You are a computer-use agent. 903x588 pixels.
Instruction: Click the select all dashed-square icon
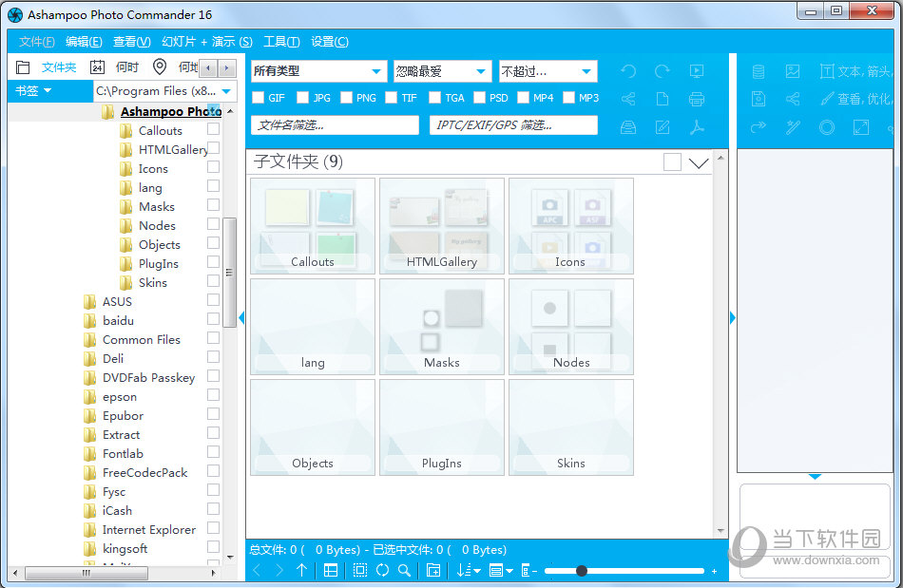(x=360, y=570)
